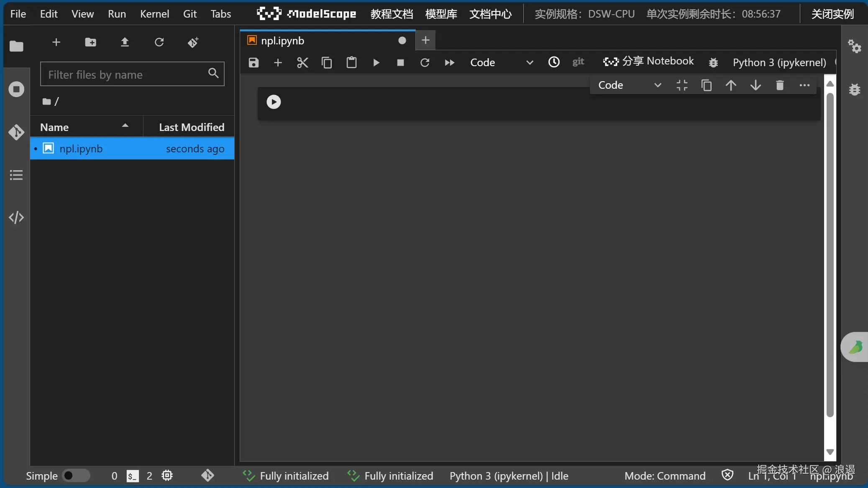Click the Filter files by name field

tap(125, 74)
